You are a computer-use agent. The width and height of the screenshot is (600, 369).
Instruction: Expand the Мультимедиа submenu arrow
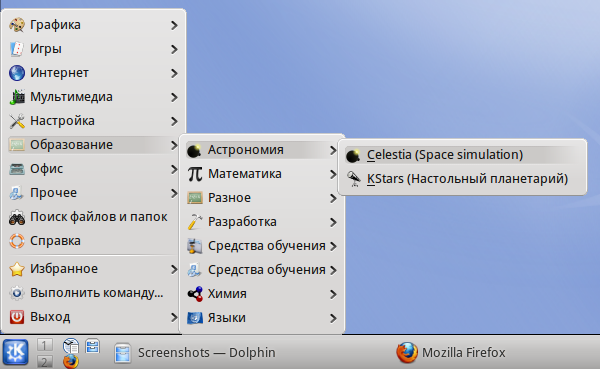174,97
